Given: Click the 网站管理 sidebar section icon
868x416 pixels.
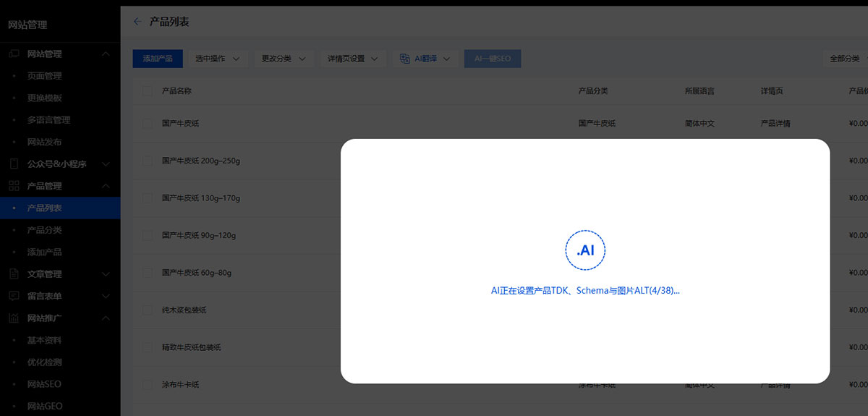Looking at the screenshot, I should point(14,54).
